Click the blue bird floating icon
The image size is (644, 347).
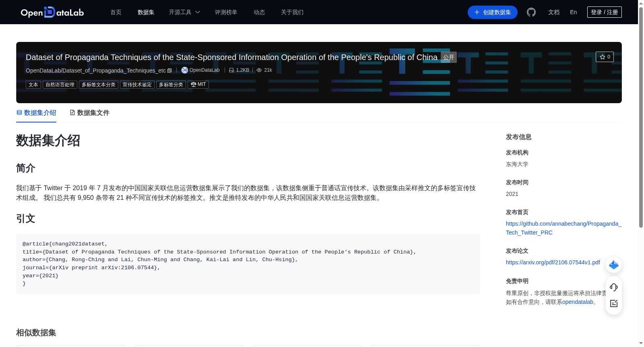[x=614, y=265]
